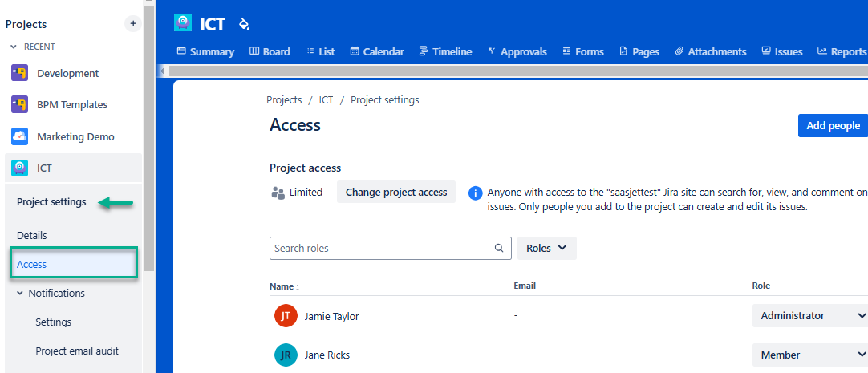Open the Marketing Demo project icon
Image resolution: width=868 pixels, height=373 pixels.
(x=19, y=136)
